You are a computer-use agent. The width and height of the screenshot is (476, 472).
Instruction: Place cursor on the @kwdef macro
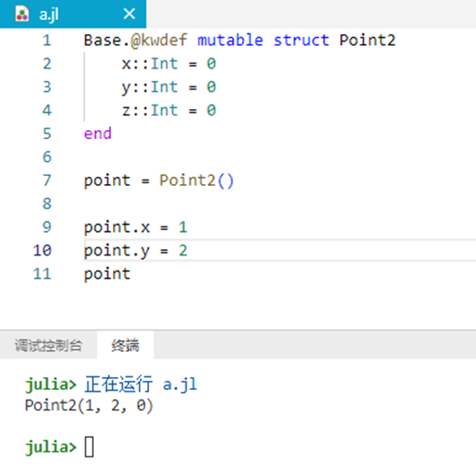coord(159,41)
